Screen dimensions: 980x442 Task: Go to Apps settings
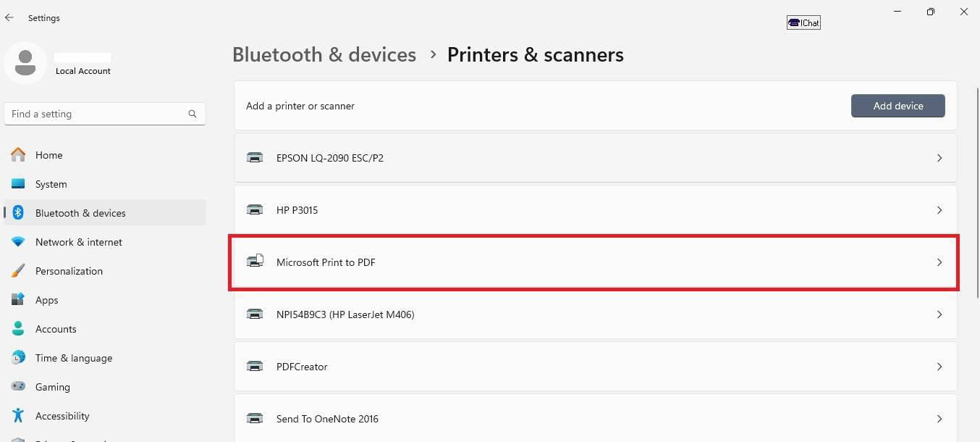(x=46, y=300)
